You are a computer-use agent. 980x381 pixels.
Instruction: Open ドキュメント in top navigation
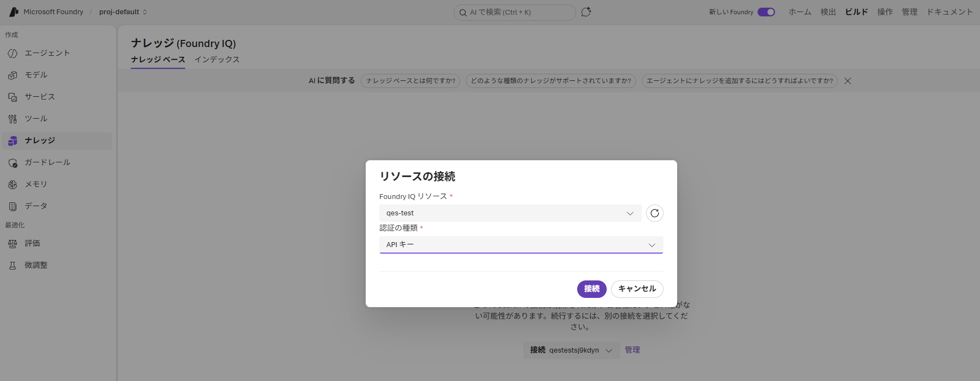[949, 12]
